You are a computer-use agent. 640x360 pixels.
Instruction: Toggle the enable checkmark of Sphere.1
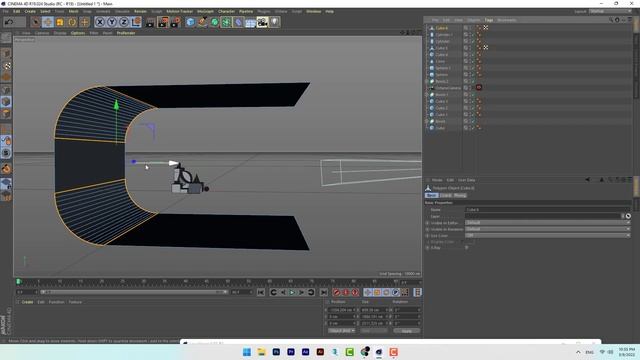point(473,68)
